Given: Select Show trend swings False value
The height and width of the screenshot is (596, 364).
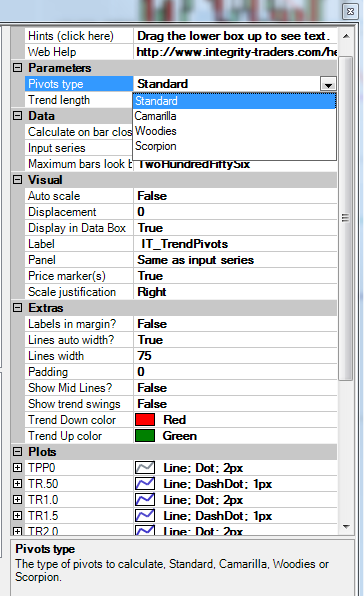Looking at the screenshot, I should click(236, 404).
